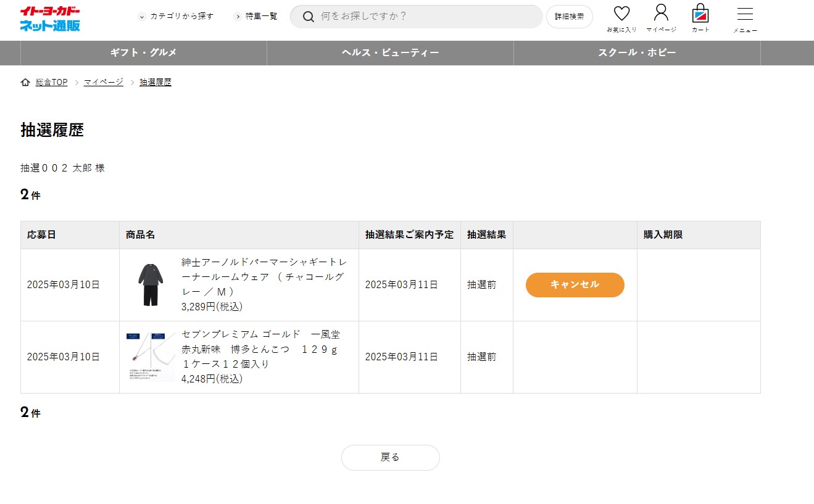Click the Arnold Palmer roomwear thumbnail
This screenshot has width=814, height=504.
point(150,285)
